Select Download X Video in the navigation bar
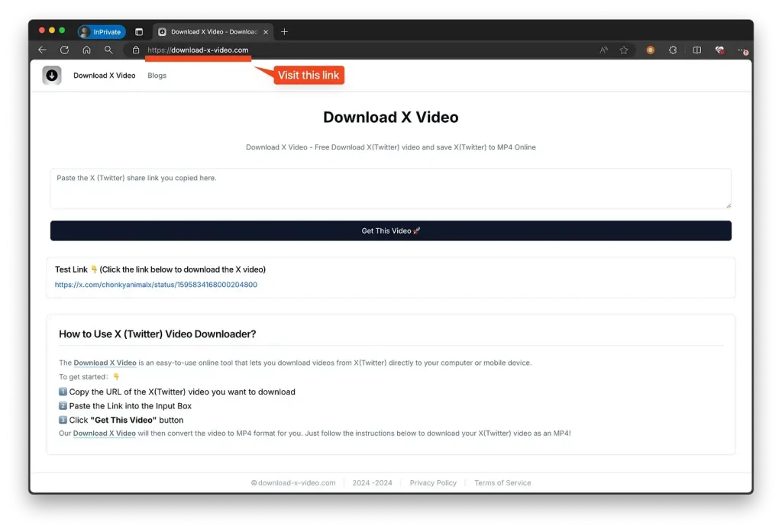This screenshot has width=782, height=532. [x=105, y=76]
